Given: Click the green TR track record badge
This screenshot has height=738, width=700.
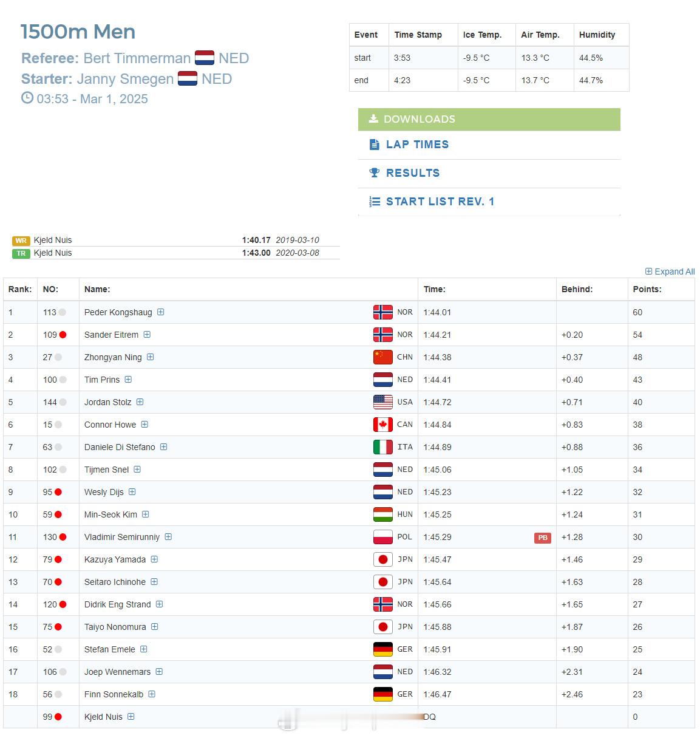Looking at the screenshot, I should point(21,253).
